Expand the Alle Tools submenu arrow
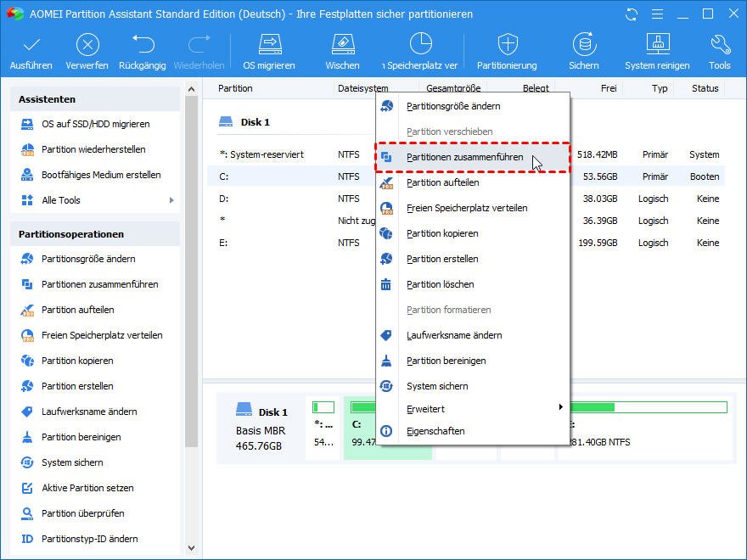The height and width of the screenshot is (560, 747). (x=171, y=200)
